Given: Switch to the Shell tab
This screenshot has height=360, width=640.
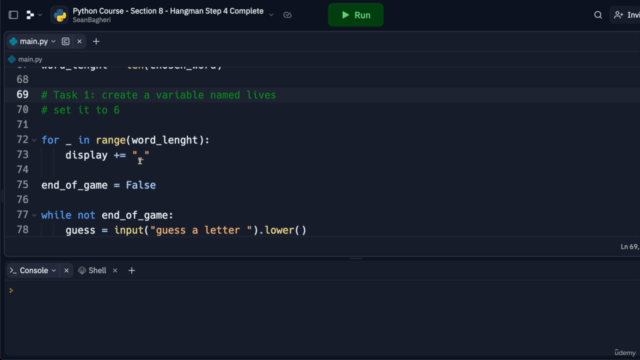Looking at the screenshot, I should (93, 271).
